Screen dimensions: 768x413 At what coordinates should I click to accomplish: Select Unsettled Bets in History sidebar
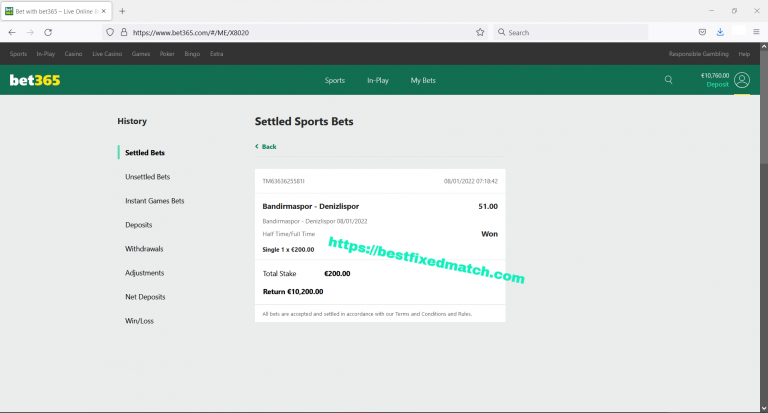[x=147, y=177]
